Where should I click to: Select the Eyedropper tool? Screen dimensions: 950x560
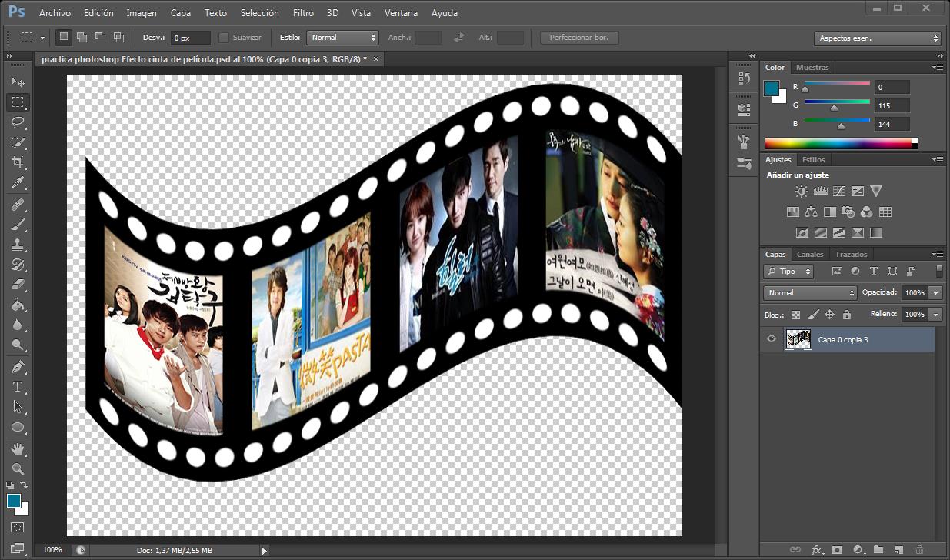pyautogui.click(x=18, y=183)
